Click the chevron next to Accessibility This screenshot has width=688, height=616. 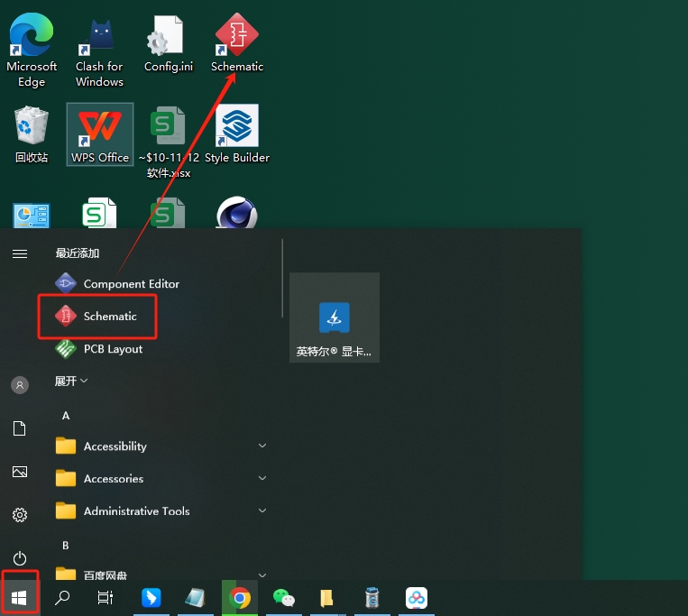(262, 446)
